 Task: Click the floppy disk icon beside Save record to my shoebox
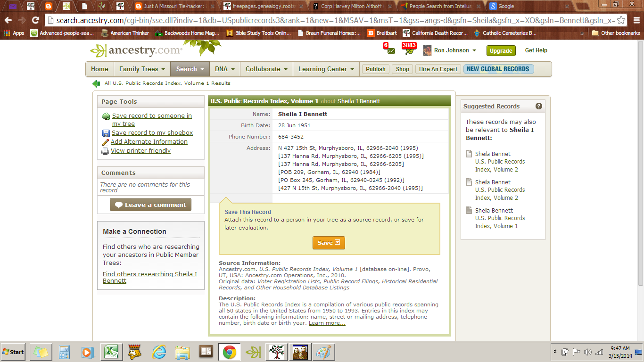tap(106, 133)
